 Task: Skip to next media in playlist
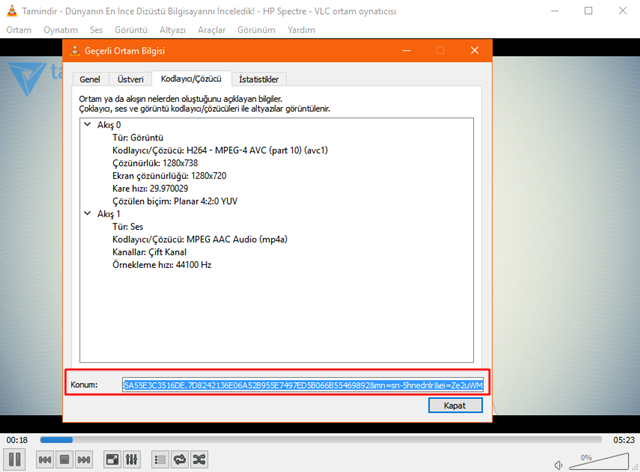pos(84,460)
